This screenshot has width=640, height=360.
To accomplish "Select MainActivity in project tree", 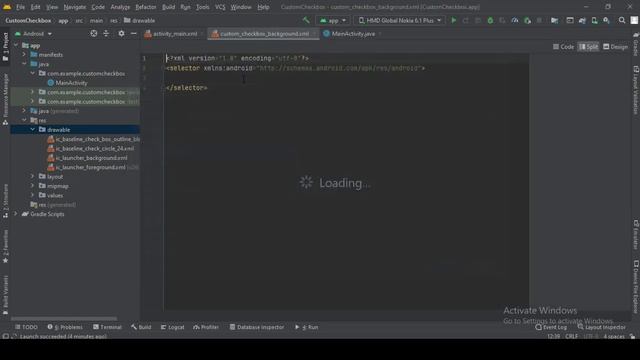I will point(71,83).
